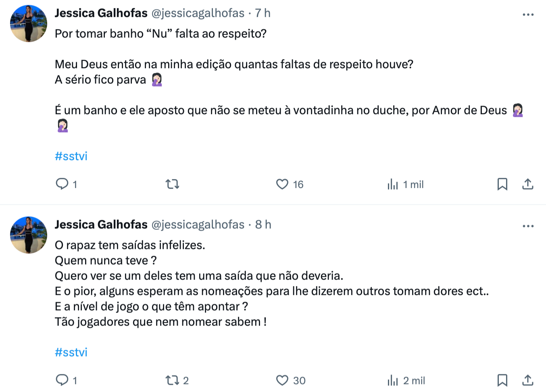View analytics of the 2 mil views tweet
This screenshot has height=392, width=546.
(393, 380)
